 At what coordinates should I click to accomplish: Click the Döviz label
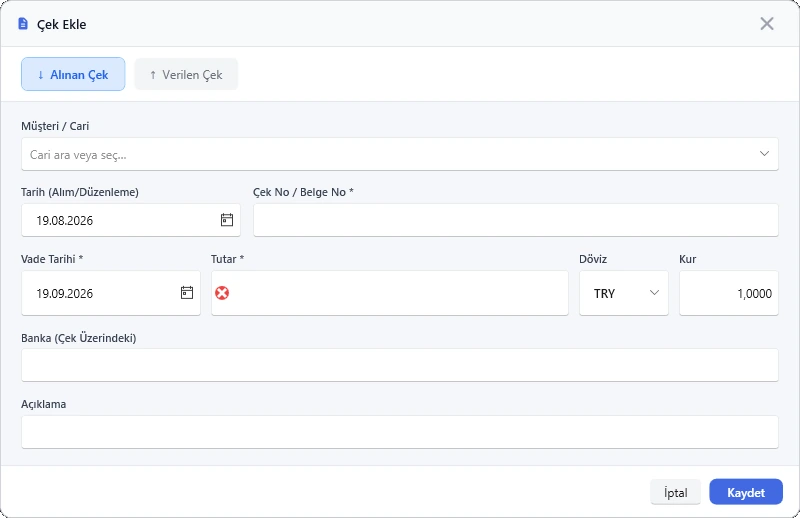(x=593, y=259)
